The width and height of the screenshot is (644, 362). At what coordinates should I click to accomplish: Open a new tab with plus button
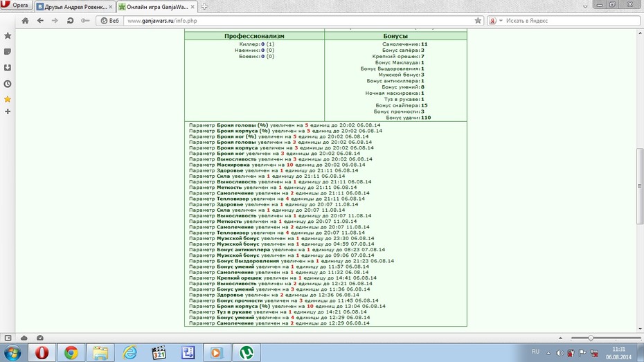(x=204, y=6)
